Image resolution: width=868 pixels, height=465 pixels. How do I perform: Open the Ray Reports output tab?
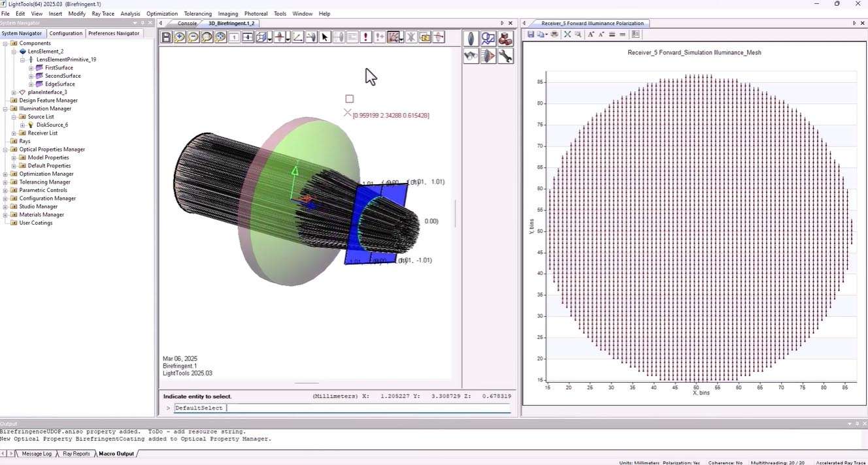(76, 453)
